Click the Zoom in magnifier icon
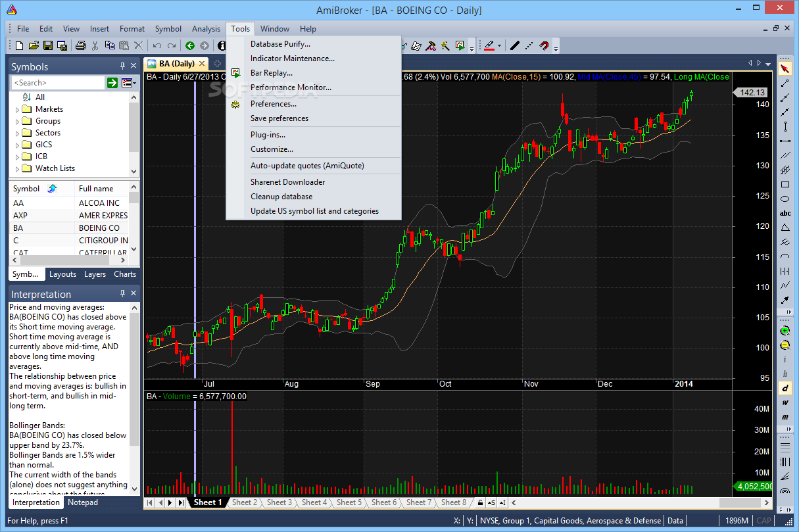This screenshot has height=532, width=799. pos(785,331)
